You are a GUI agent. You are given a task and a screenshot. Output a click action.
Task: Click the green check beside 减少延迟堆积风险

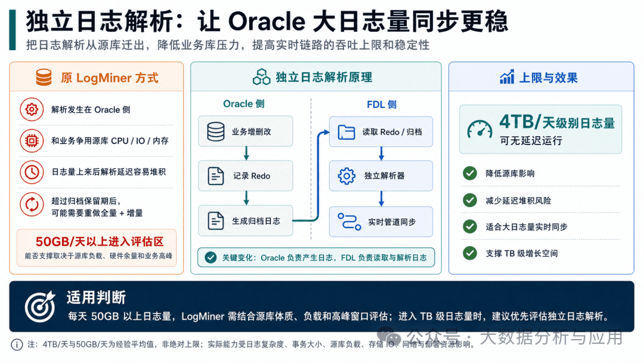pos(470,200)
